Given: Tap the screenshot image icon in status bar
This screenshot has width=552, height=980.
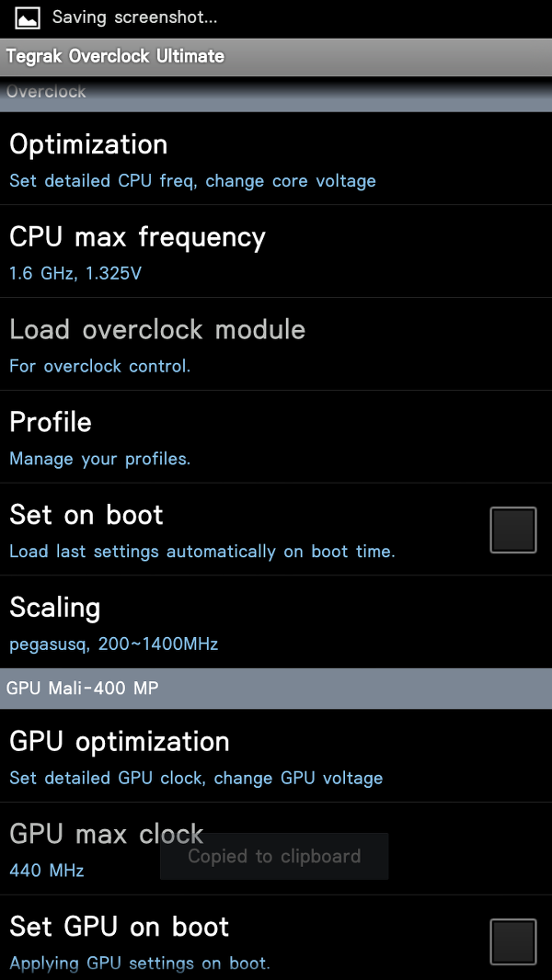Looking at the screenshot, I should pos(28,18).
